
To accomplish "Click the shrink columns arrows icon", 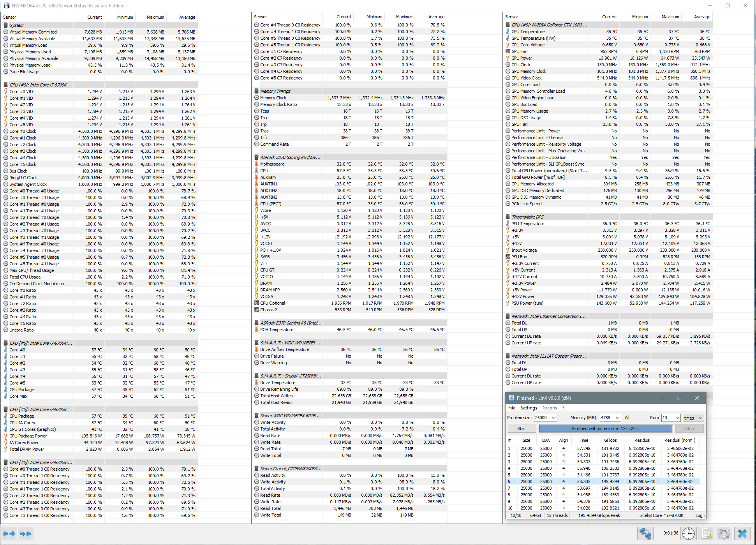I will click(26, 533).
